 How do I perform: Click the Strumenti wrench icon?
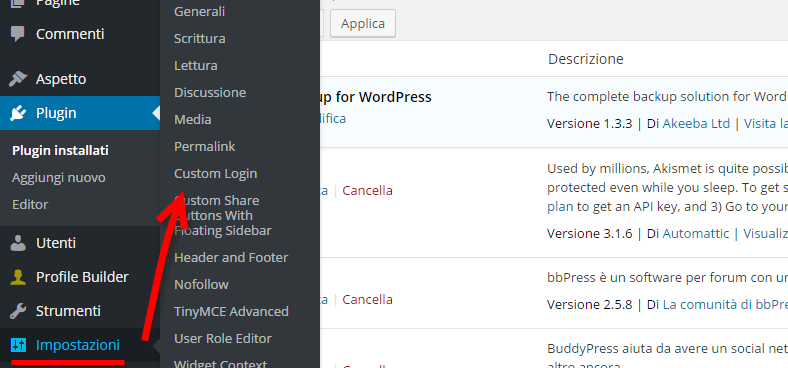pyautogui.click(x=18, y=311)
